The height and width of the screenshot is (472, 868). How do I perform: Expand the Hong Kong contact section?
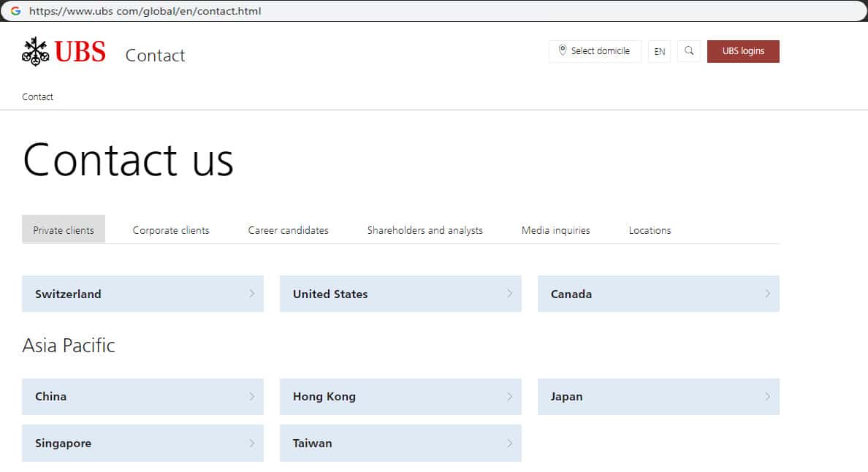click(400, 397)
